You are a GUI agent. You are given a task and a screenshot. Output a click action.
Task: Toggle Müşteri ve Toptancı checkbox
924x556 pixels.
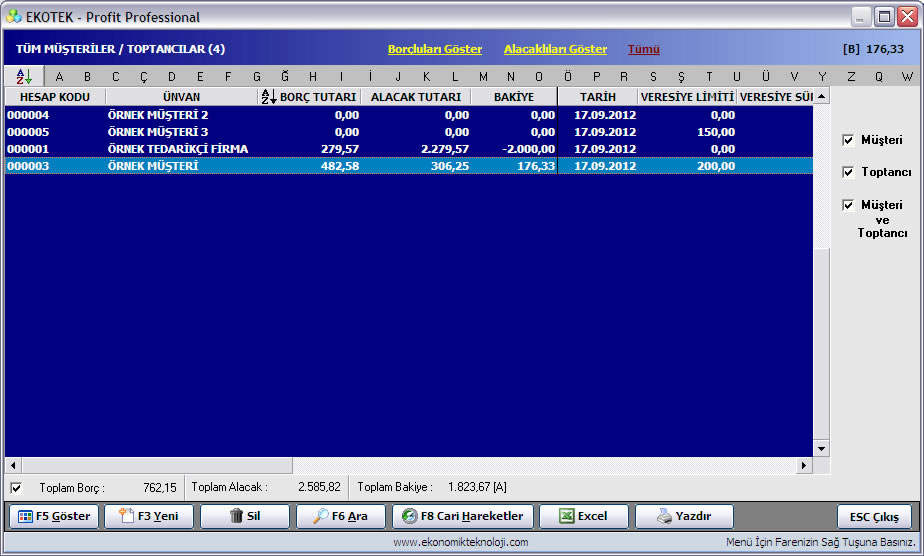(x=848, y=205)
